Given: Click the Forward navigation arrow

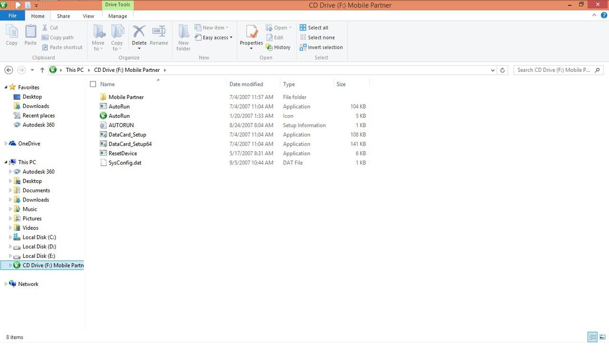Looking at the screenshot, I should click(21, 70).
